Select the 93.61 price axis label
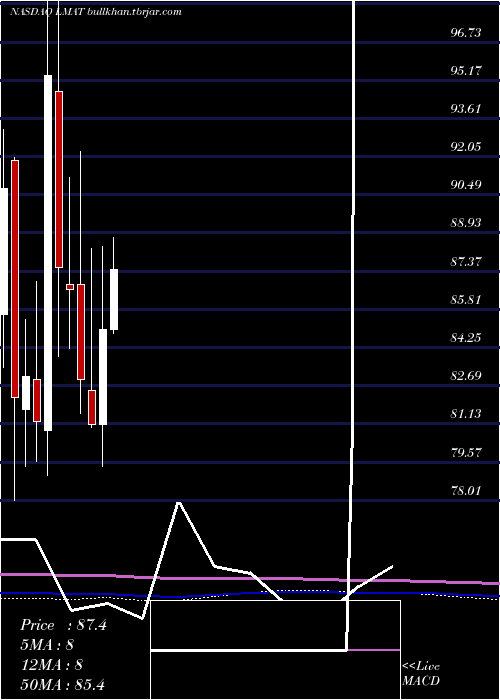Image resolution: width=500 pixels, height=700 pixels. point(466,108)
